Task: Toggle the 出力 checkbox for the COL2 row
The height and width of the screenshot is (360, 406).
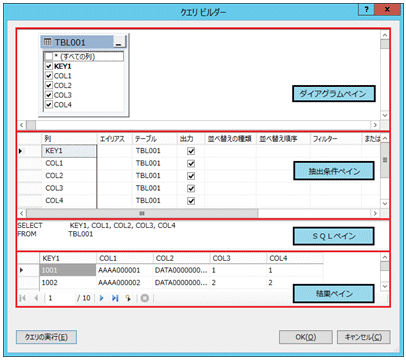Action: point(191,176)
